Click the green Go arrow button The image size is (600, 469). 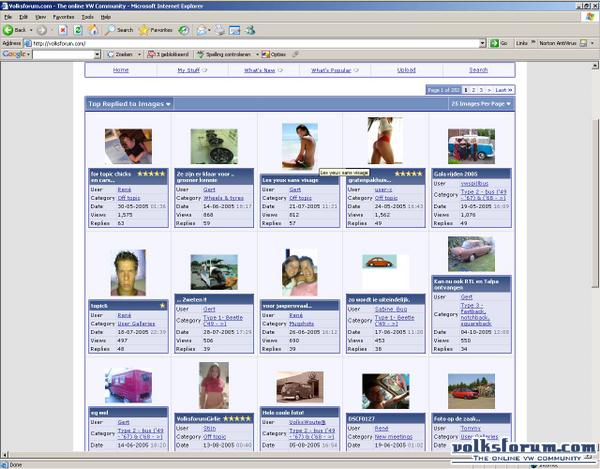[494, 43]
